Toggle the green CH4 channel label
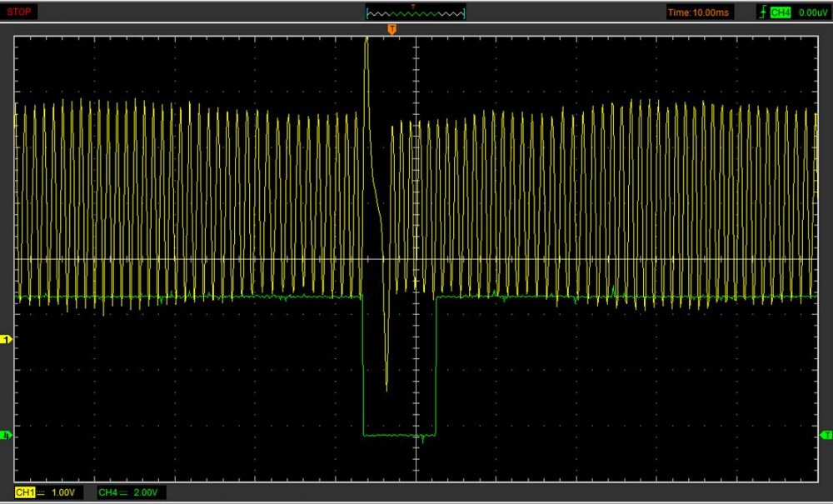This screenshot has width=833, height=504. (x=107, y=493)
